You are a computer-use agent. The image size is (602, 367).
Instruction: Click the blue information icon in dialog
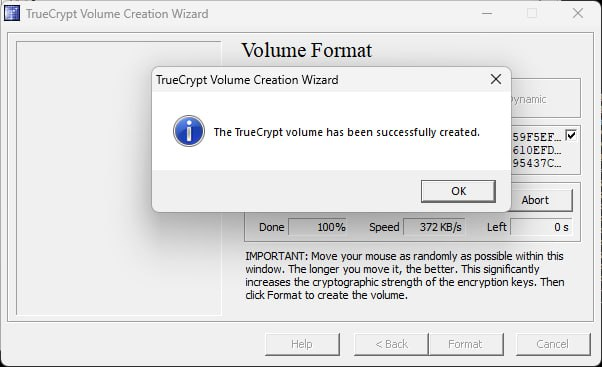189,131
